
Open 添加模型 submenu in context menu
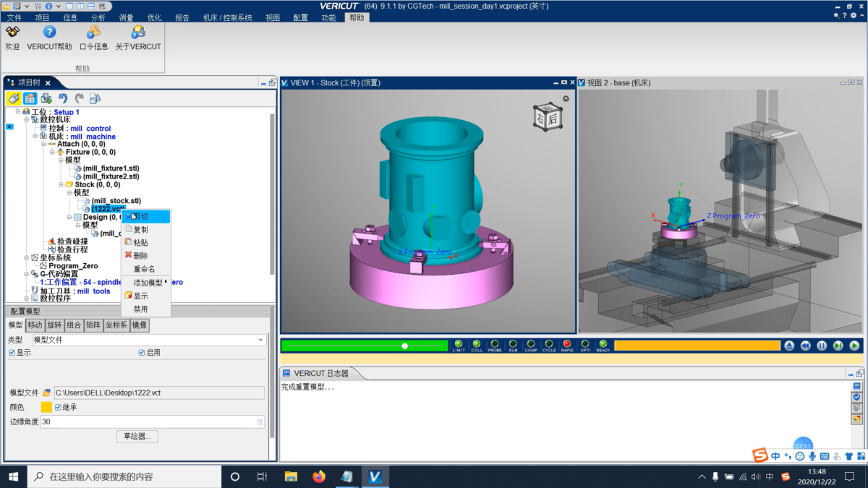(x=148, y=283)
